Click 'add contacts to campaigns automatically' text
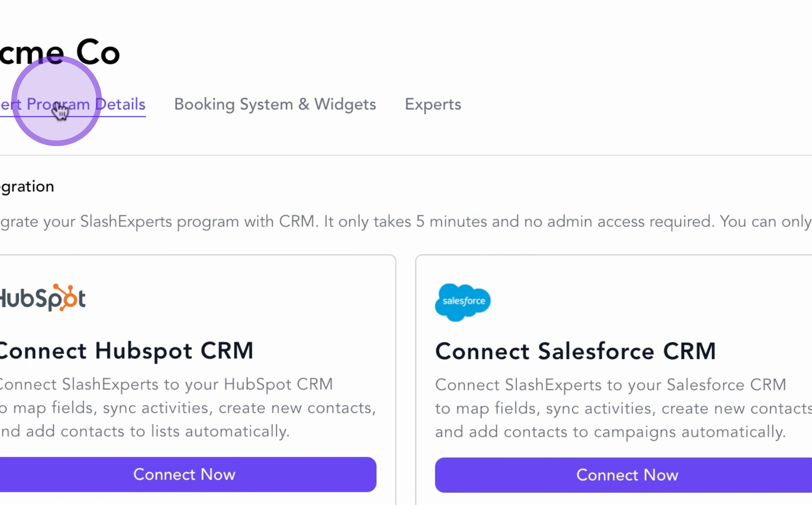This screenshot has height=505, width=812. coord(626,432)
